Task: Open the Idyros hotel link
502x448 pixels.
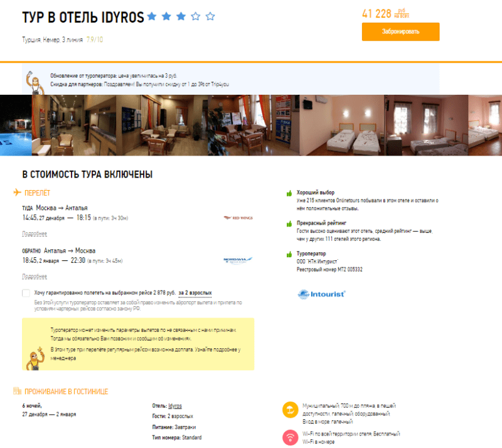Action: [175, 406]
